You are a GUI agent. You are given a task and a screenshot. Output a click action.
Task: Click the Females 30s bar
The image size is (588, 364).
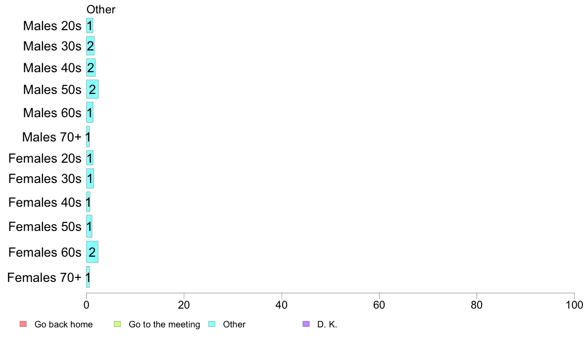tap(90, 179)
